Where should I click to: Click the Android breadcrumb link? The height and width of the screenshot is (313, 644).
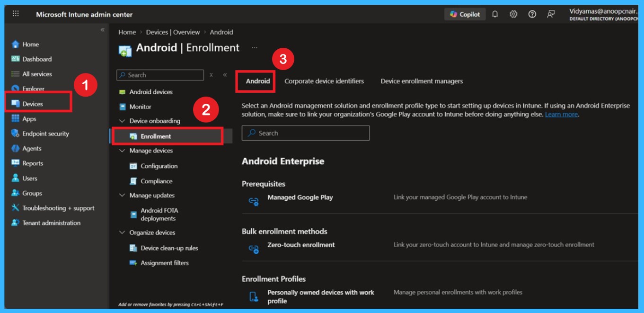pos(221,32)
